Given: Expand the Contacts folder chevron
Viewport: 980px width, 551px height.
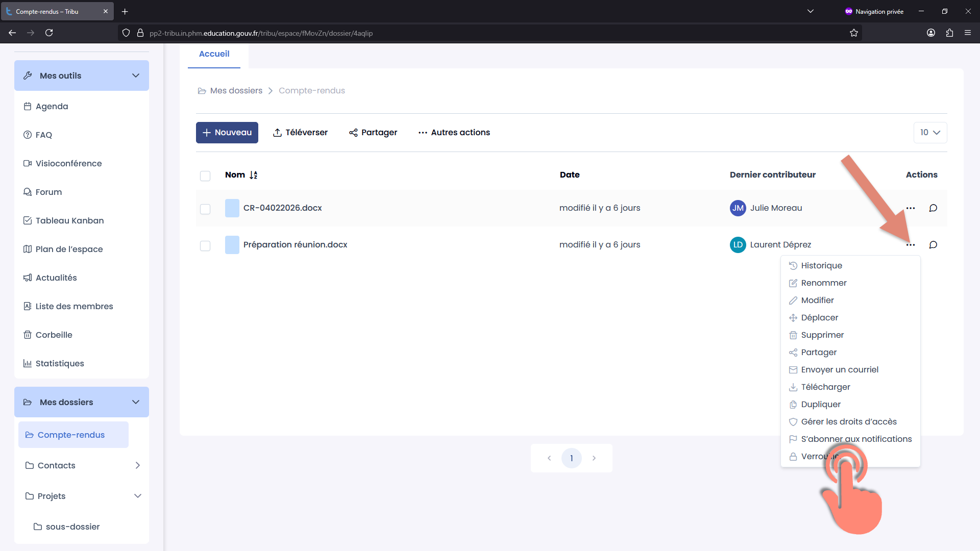Looking at the screenshot, I should pyautogui.click(x=137, y=465).
